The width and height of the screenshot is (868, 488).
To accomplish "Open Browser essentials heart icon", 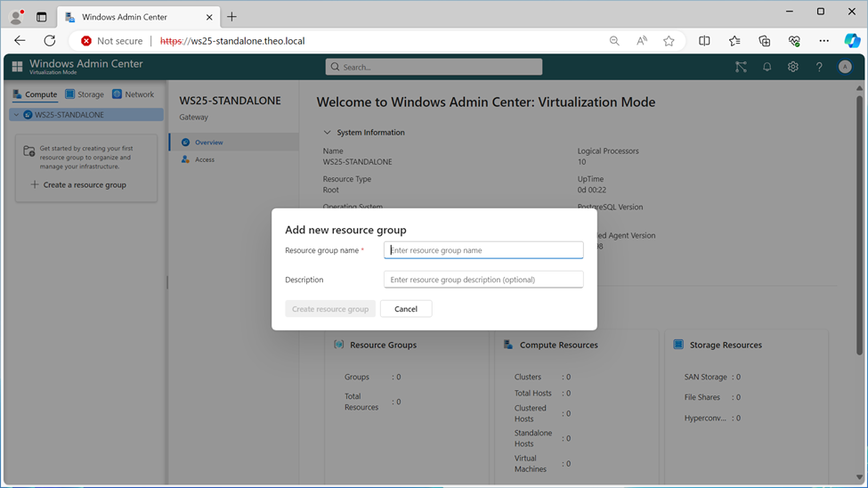I will [x=794, y=41].
